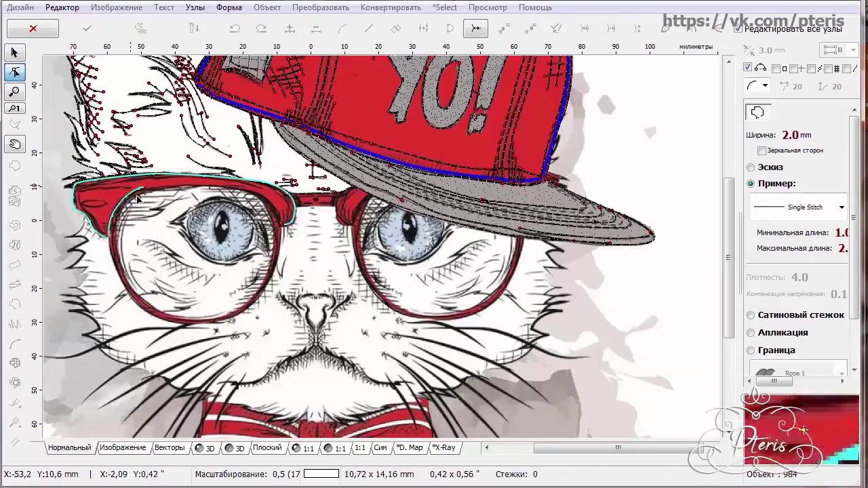The height and width of the screenshot is (488, 868).
Task: Add a node with the plus icon
Action: pos(290,28)
